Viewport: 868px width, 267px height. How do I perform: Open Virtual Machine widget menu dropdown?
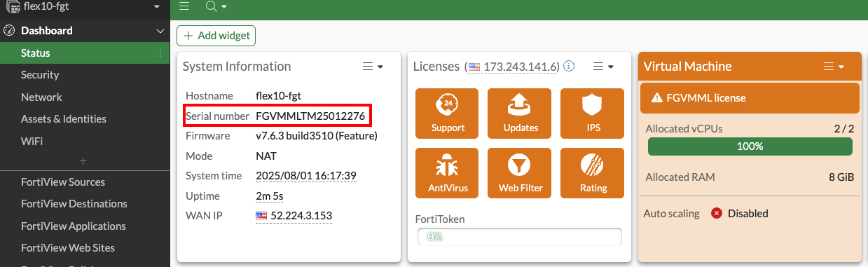pyautogui.click(x=834, y=67)
